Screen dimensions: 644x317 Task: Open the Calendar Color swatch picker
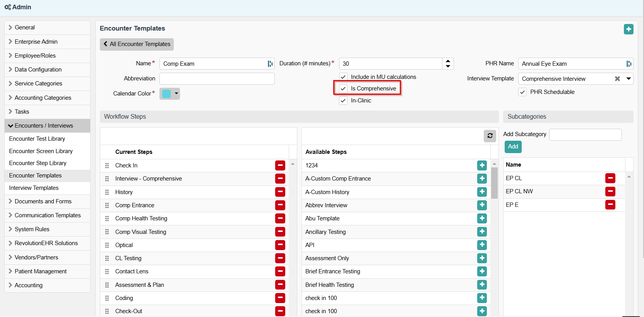point(170,94)
